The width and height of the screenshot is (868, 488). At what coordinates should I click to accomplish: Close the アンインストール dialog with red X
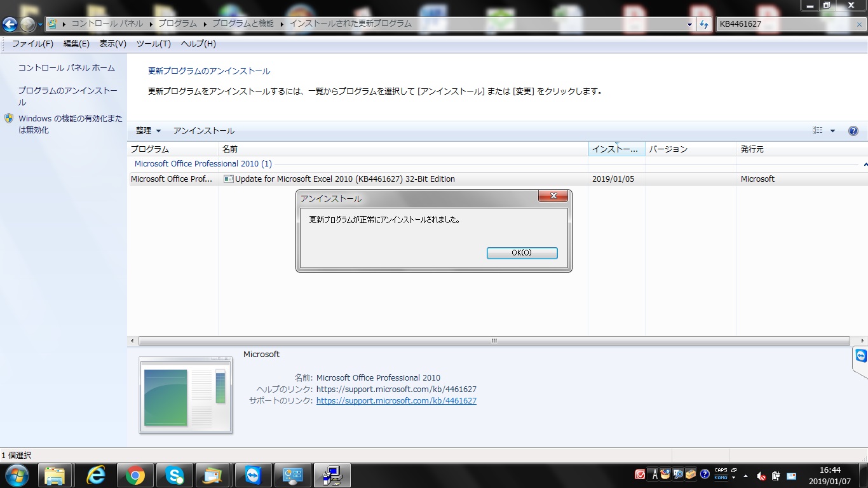click(x=553, y=196)
